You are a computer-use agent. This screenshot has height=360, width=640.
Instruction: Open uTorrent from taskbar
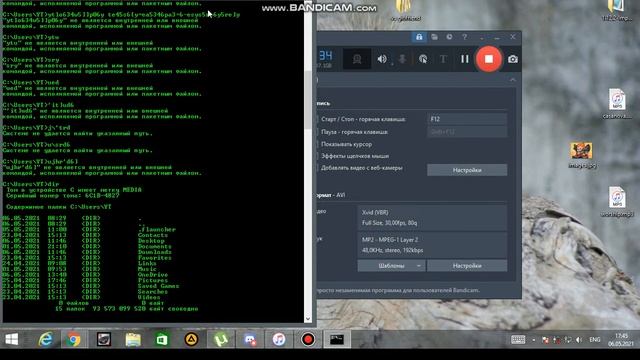(221, 339)
